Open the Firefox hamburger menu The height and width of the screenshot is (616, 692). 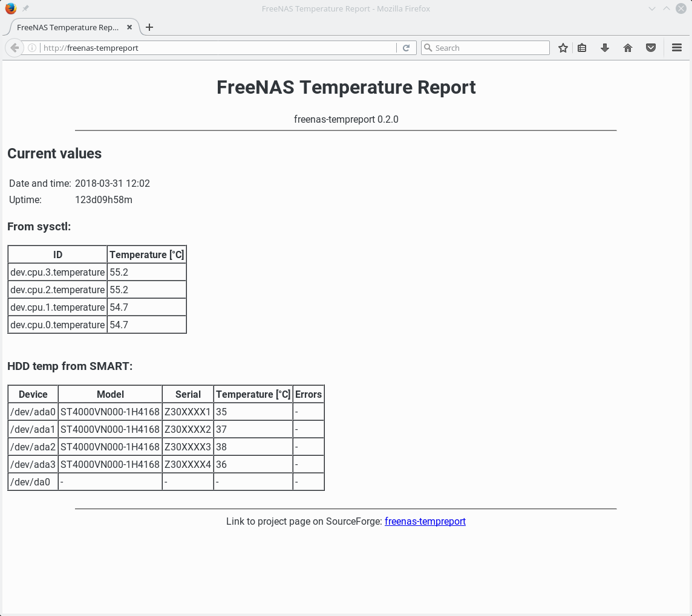pos(677,47)
